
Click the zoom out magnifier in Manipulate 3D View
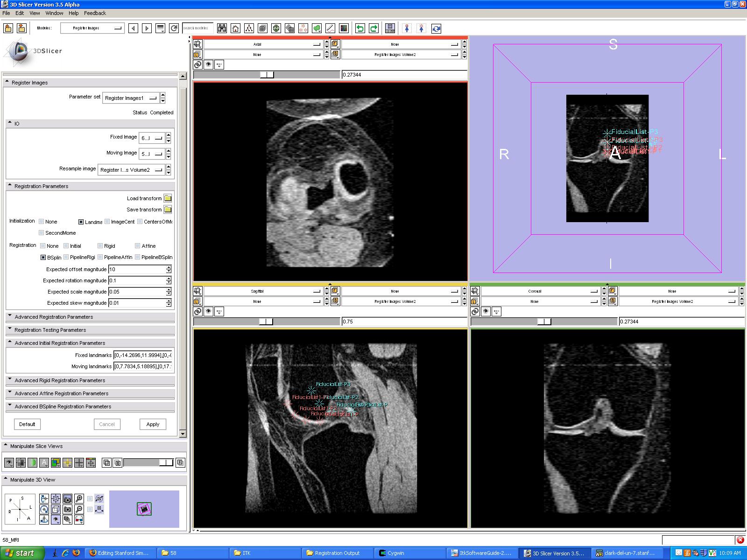(79, 509)
